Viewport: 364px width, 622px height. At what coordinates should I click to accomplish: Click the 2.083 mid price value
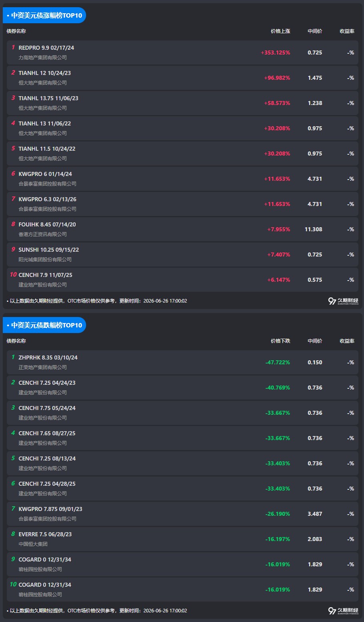tap(315, 539)
